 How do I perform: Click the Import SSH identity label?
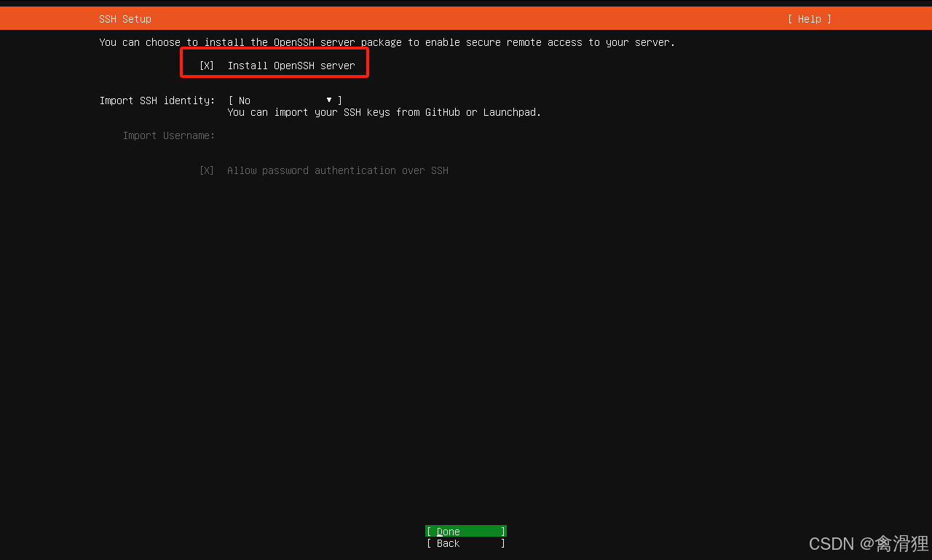tap(157, 100)
